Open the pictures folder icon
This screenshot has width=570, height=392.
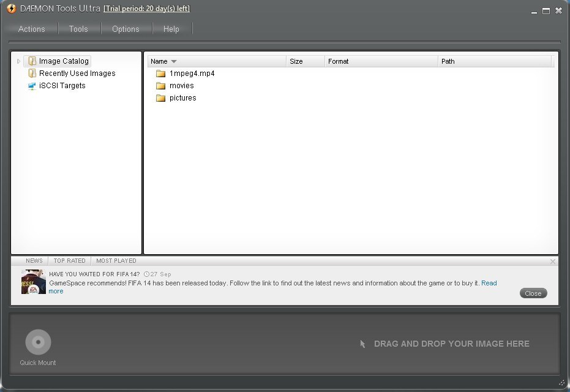click(160, 97)
